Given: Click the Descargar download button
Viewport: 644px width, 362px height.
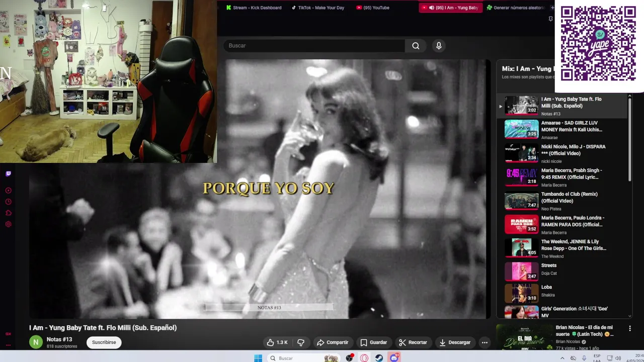Looking at the screenshot, I should [455, 342].
